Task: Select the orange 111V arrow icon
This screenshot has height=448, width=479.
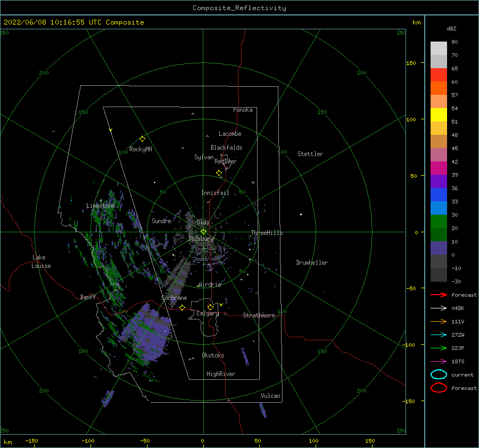Action: [x=439, y=321]
